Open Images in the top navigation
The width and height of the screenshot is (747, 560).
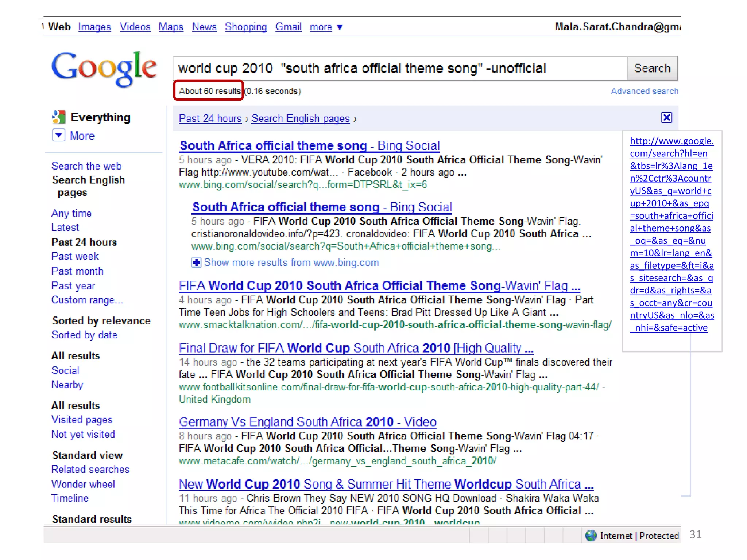pos(94,27)
